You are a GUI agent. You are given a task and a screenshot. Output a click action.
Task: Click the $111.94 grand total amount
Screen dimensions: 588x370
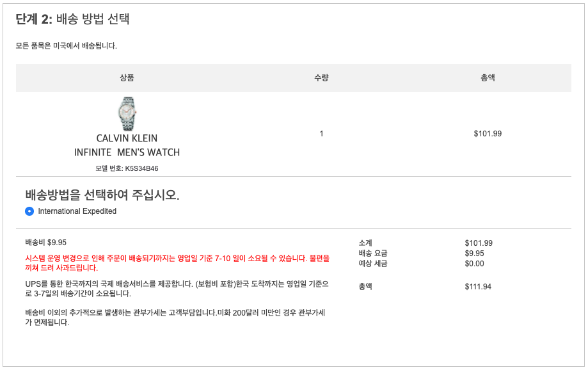coord(478,287)
